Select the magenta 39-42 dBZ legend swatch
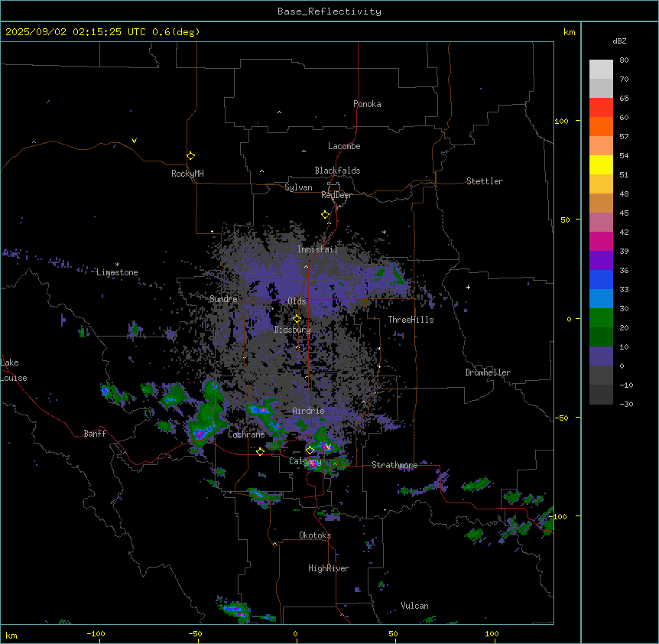This screenshot has height=644, width=659. 601,241
